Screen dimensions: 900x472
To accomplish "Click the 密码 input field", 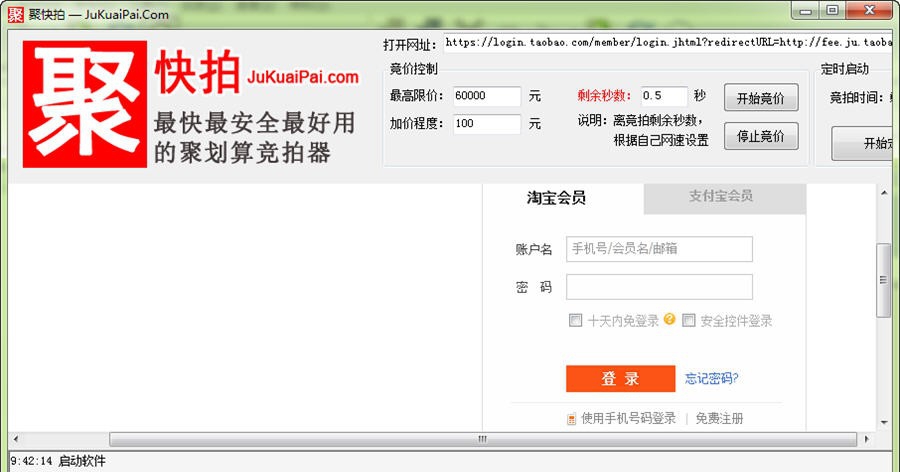I will pyautogui.click(x=659, y=287).
